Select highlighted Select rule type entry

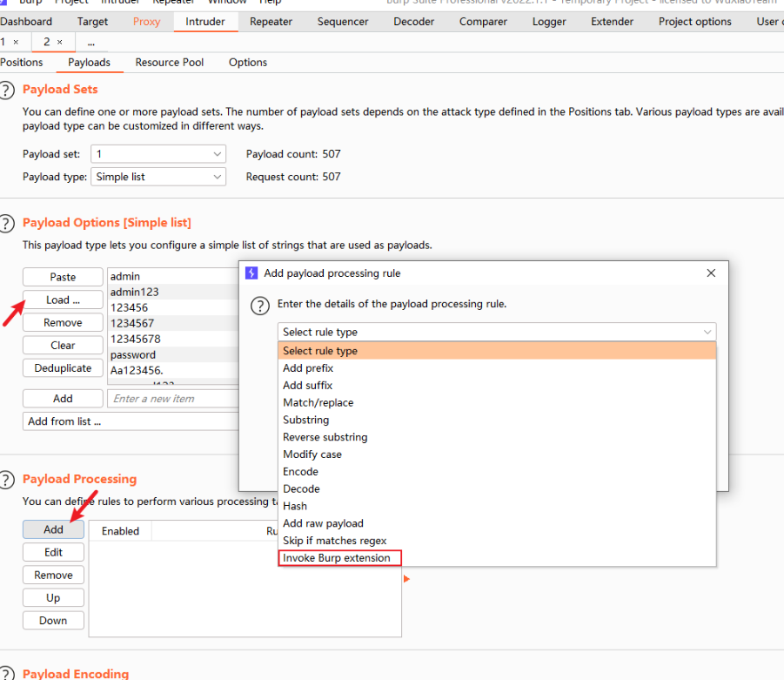click(497, 351)
